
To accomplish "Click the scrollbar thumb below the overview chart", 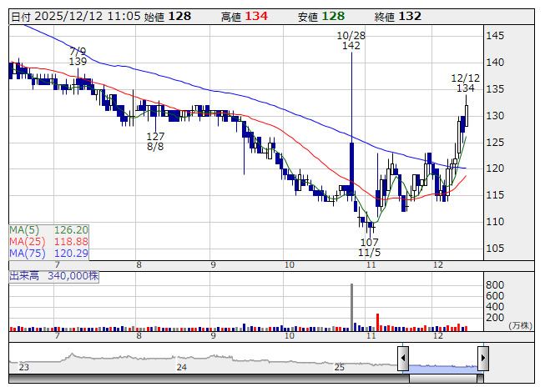I will (x=442, y=379).
